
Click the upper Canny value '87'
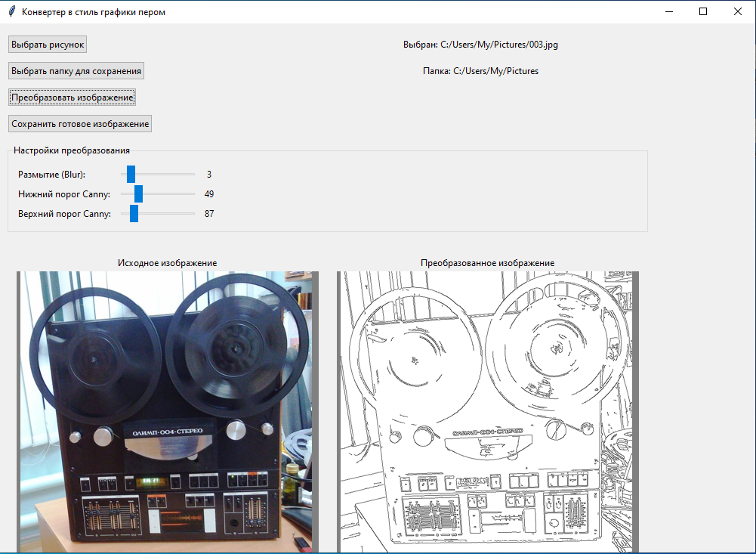coord(208,214)
